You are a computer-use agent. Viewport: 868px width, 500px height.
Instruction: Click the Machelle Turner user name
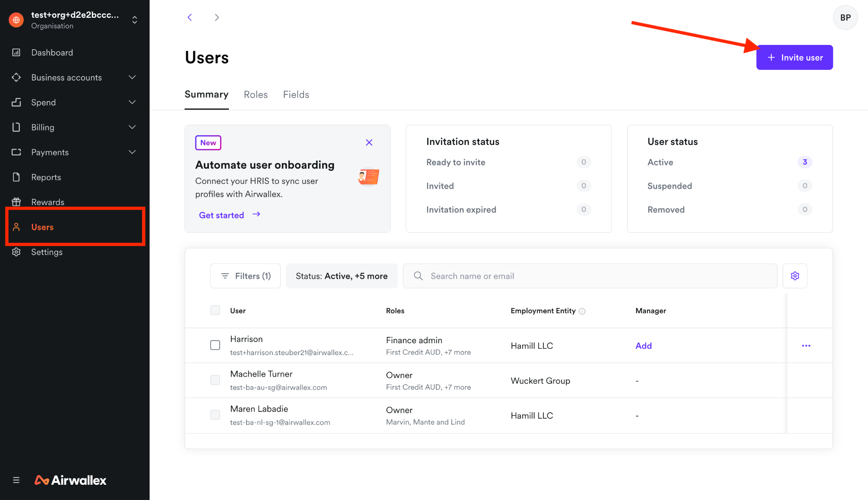(x=261, y=374)
